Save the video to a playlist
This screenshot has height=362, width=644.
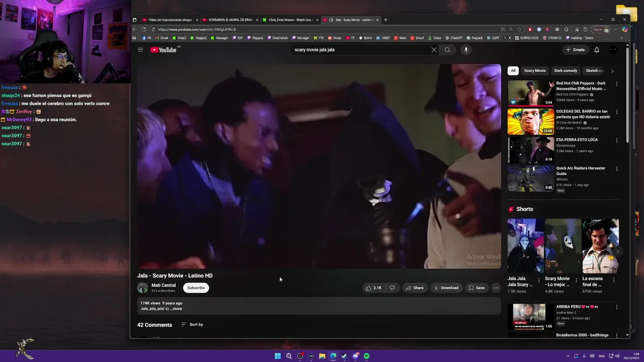pos(476,288)
